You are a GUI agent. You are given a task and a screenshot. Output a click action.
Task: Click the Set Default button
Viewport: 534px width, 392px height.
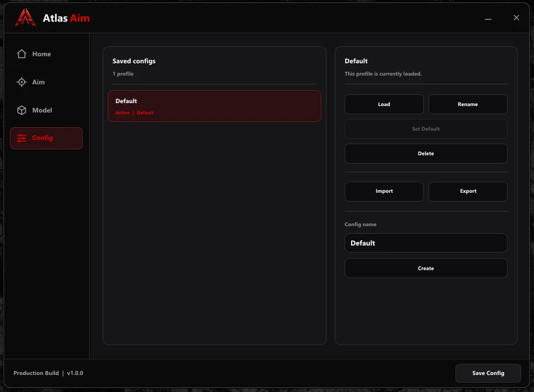click(426, 129)
